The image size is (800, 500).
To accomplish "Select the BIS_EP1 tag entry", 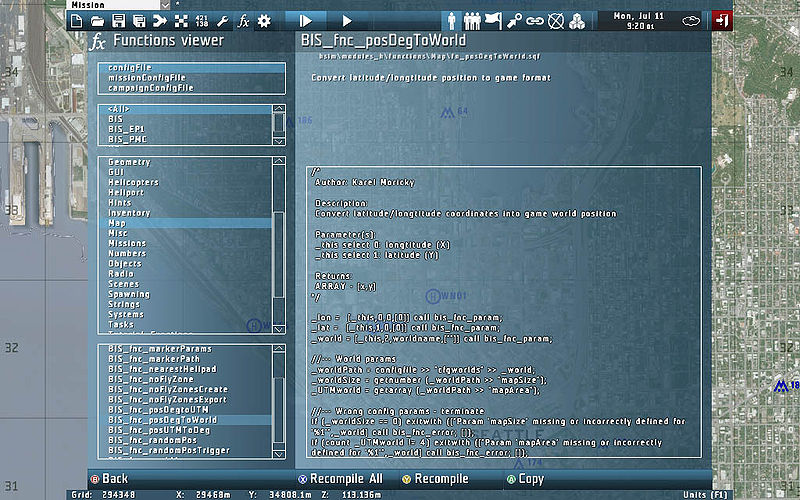I will tap(186, 129).
